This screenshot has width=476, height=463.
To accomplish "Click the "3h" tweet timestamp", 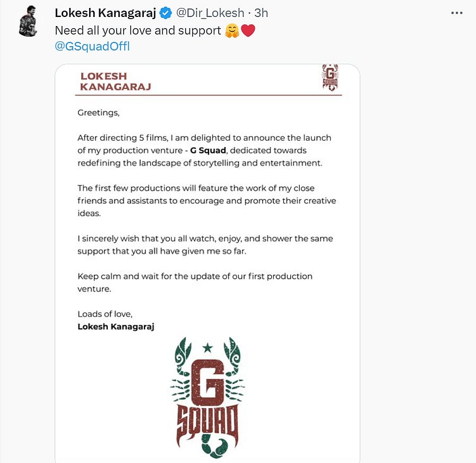I will click(261, 13).
